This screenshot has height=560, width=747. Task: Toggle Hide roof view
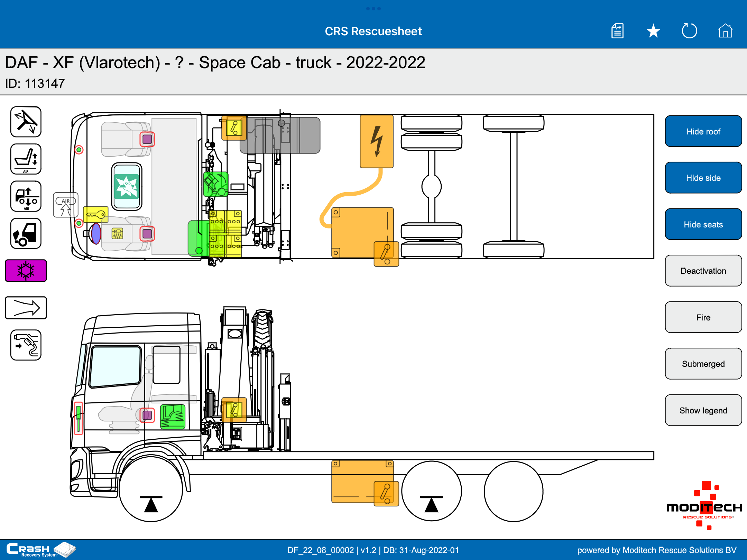point(703,131)
